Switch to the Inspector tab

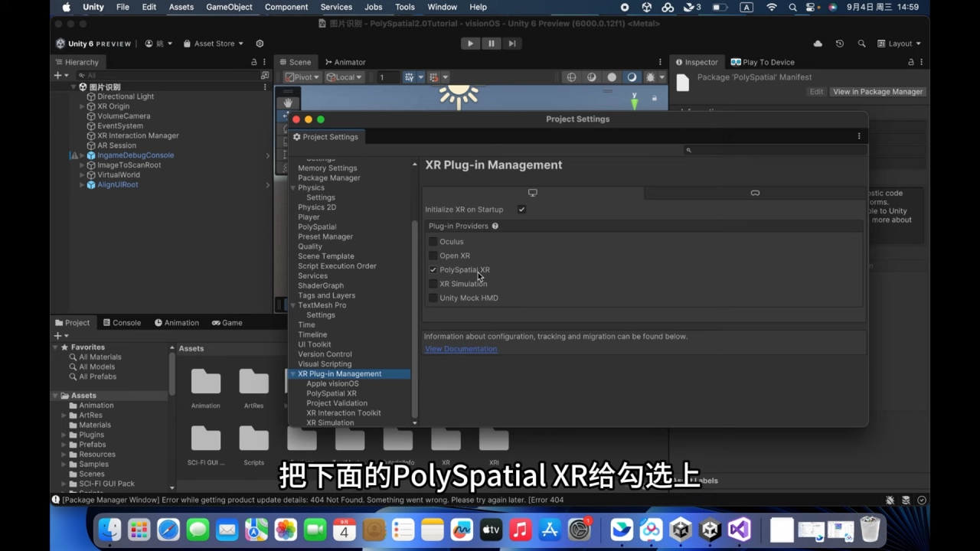click(697, 62)
